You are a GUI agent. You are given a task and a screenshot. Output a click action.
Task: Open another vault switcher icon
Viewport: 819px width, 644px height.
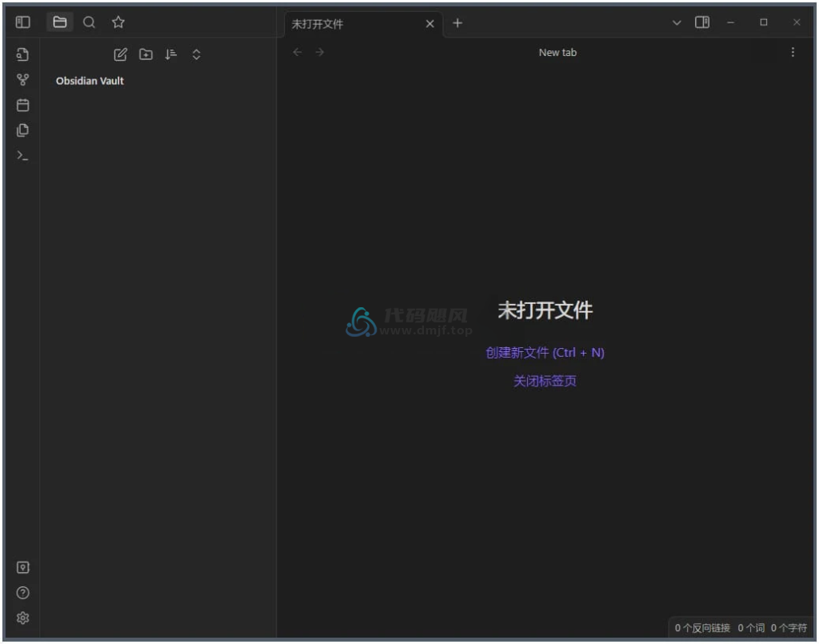(22, 567)
